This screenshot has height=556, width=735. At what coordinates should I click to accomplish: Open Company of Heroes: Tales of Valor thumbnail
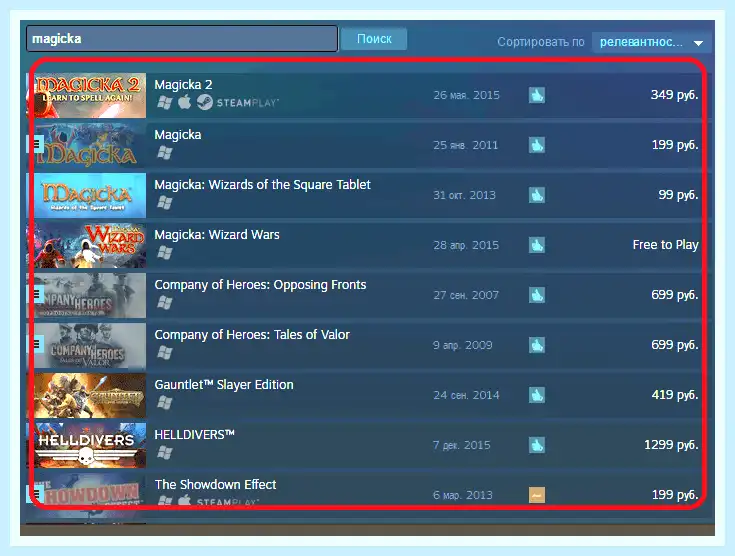(87, 346)
